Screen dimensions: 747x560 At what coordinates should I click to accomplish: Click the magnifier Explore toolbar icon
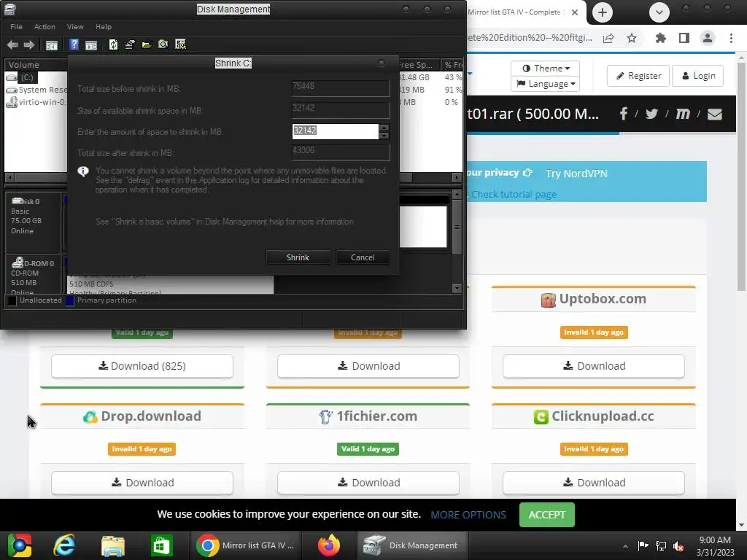pyautogui.click(x=163, y=44)
